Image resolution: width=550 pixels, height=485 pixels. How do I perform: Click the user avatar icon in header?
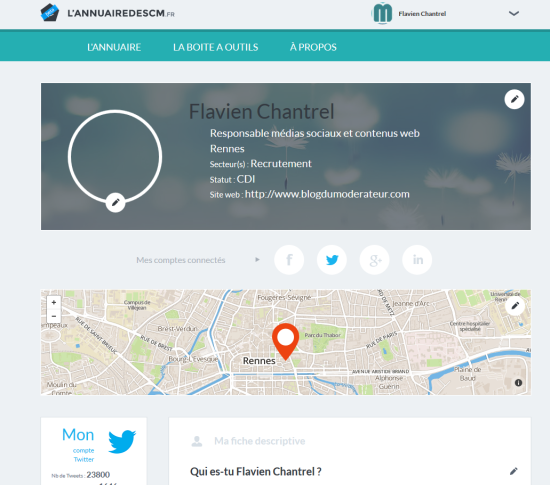(382, 13)
